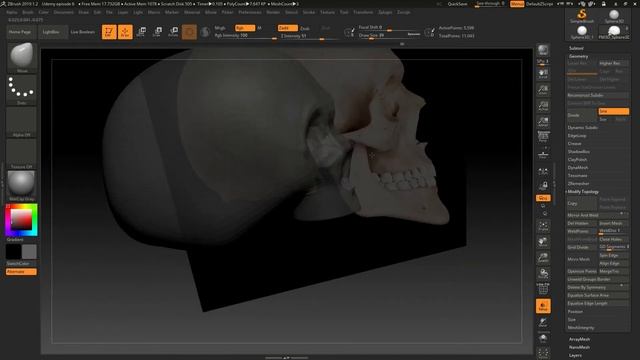640x360 pixels.
Task: Collapse the Geometry section header
Action: tap(578, 56)
